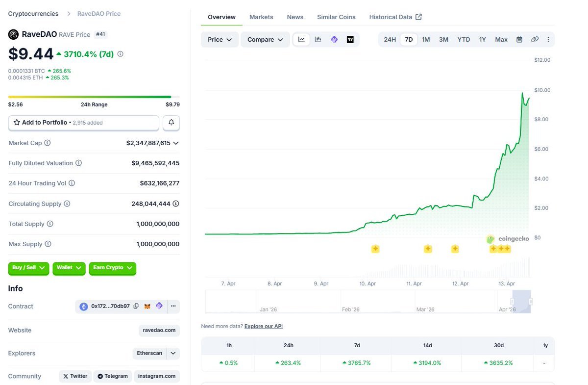
Task: Click the Earn Crypto button
Action: pyautogui.click(x=112, y=268)
